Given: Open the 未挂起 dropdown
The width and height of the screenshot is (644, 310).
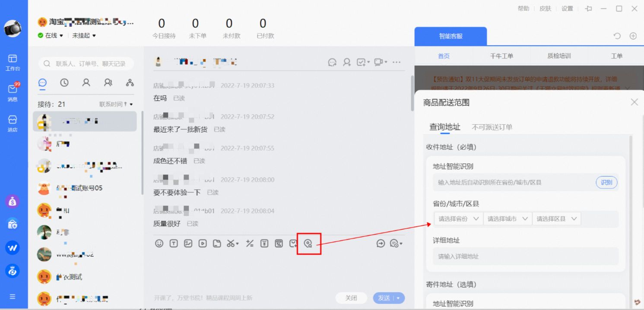Looking at the screenshot, I should (84, 35).
